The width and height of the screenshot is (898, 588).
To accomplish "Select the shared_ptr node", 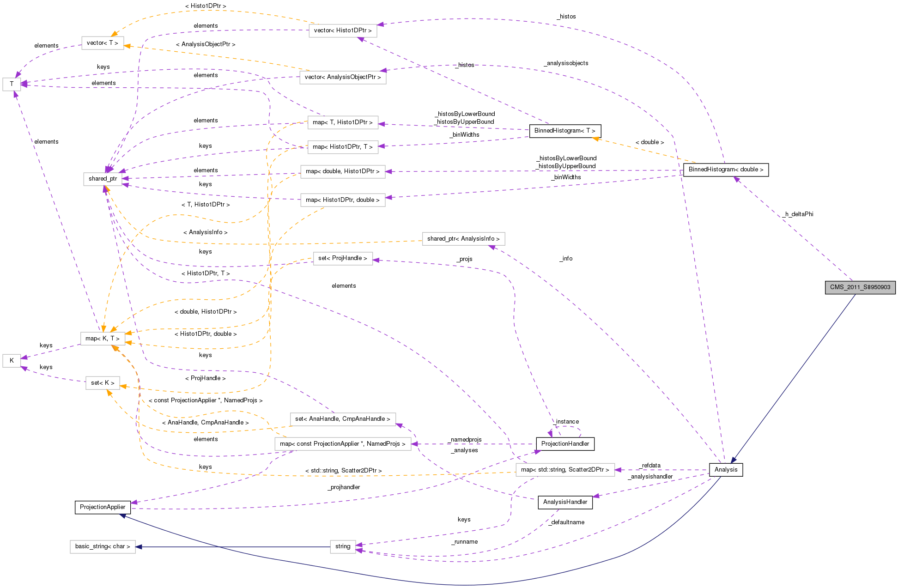I will point(103,179).
